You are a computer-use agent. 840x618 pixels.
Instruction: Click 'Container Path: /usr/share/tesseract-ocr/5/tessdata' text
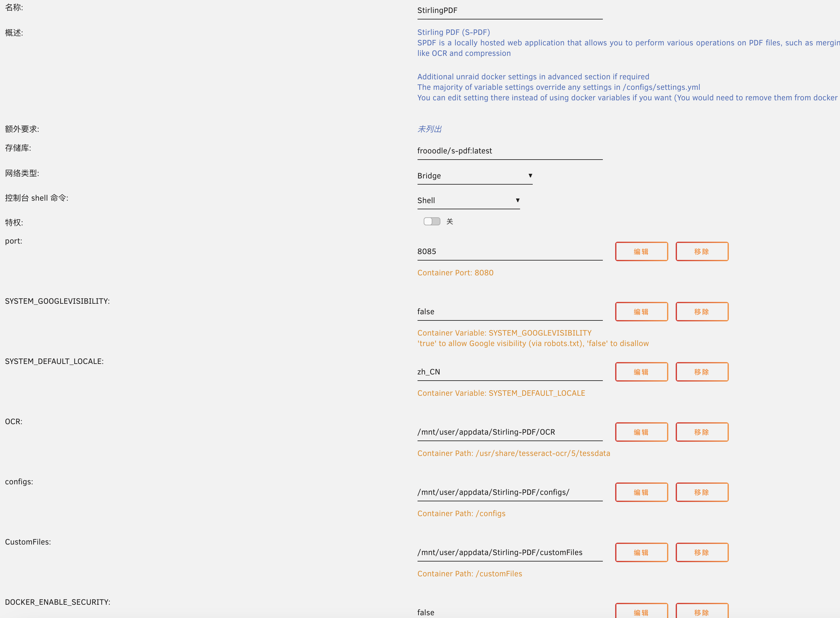pos(514,453)
